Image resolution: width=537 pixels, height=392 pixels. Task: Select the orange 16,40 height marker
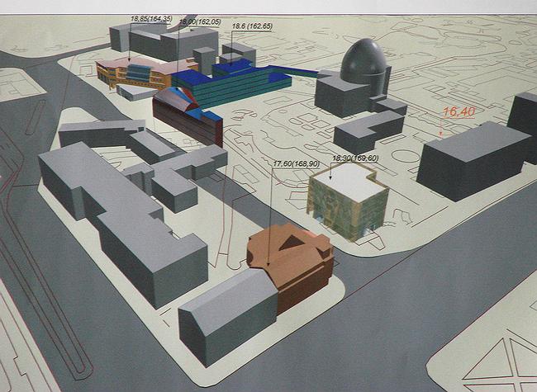[x=461, y=113]
